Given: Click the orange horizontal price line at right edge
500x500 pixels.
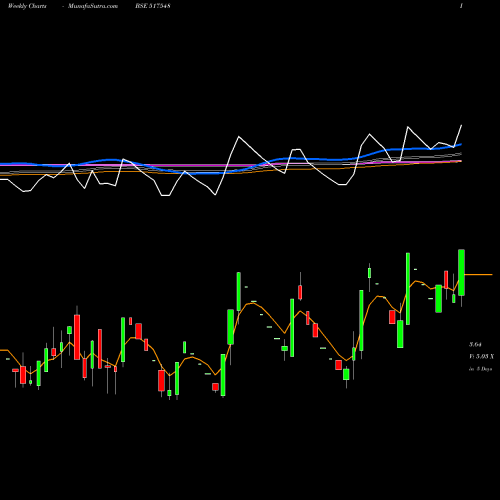Looking at the screenshot, I should [x=478, y=275].
